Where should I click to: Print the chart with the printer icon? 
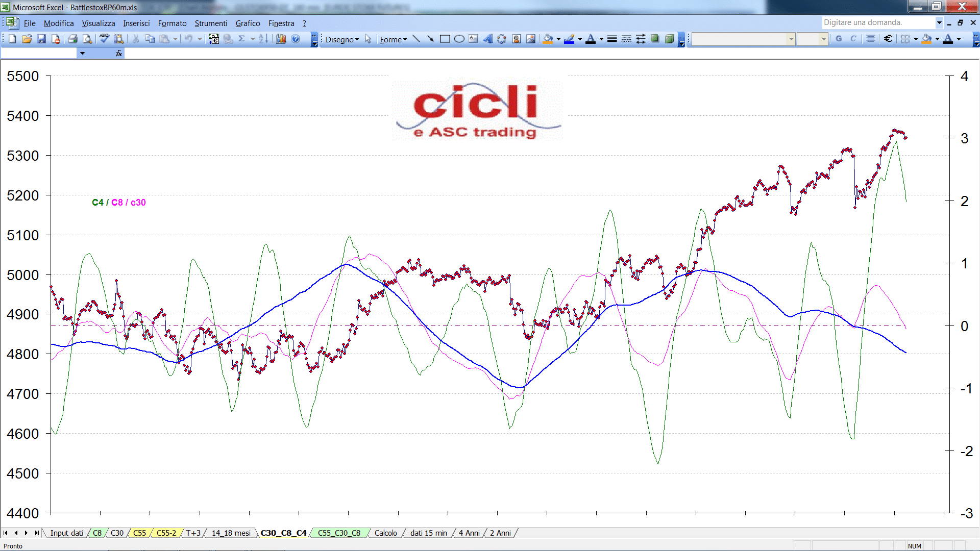click(72, 39)
